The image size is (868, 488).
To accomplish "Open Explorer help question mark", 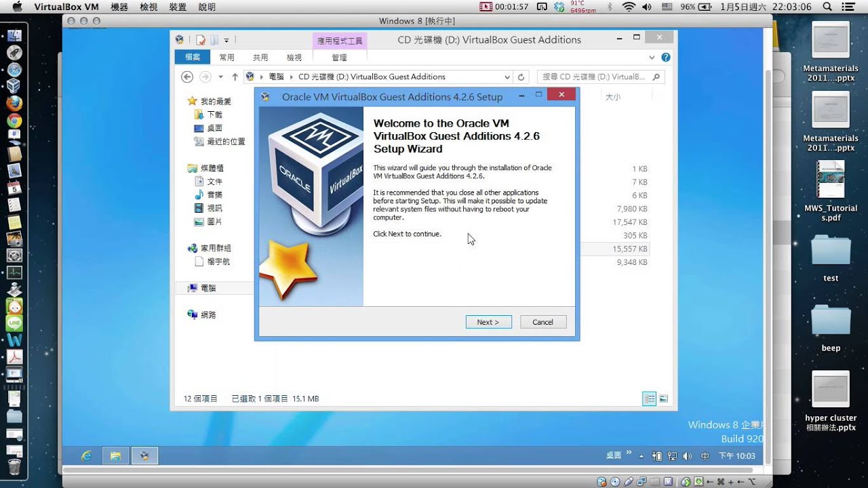I will tap(666, 58).
